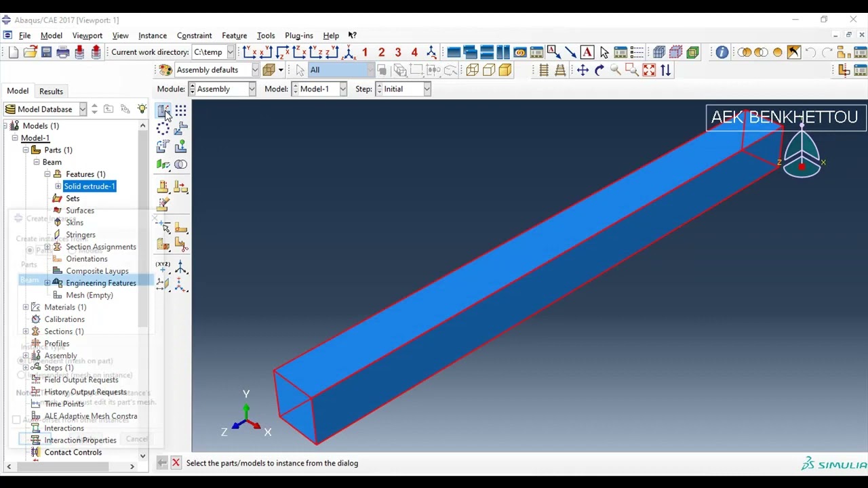Open the Model dropdown showing Model-1
This screenshot has width=868, height=488.
click(319, 89)
